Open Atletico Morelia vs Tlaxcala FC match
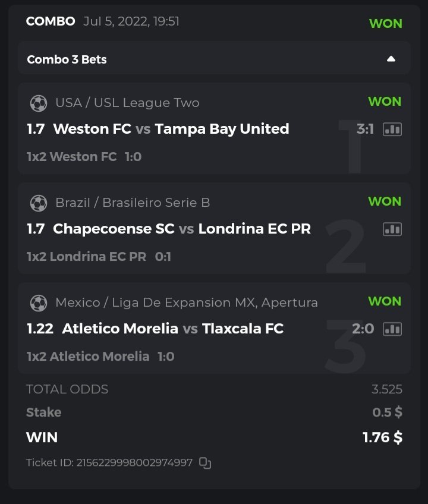Screen dimensions: 428x504 tap(172, 329)
